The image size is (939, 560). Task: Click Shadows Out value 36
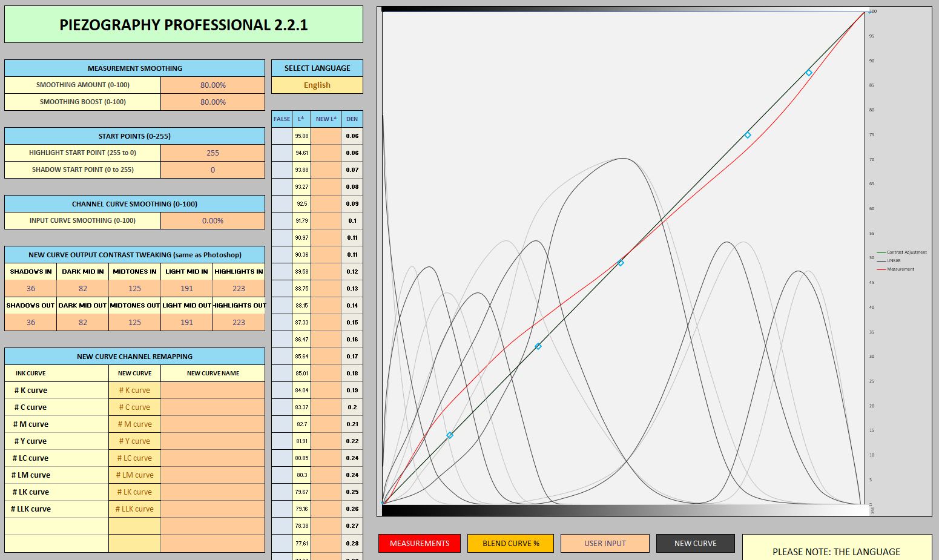point(31,323)
